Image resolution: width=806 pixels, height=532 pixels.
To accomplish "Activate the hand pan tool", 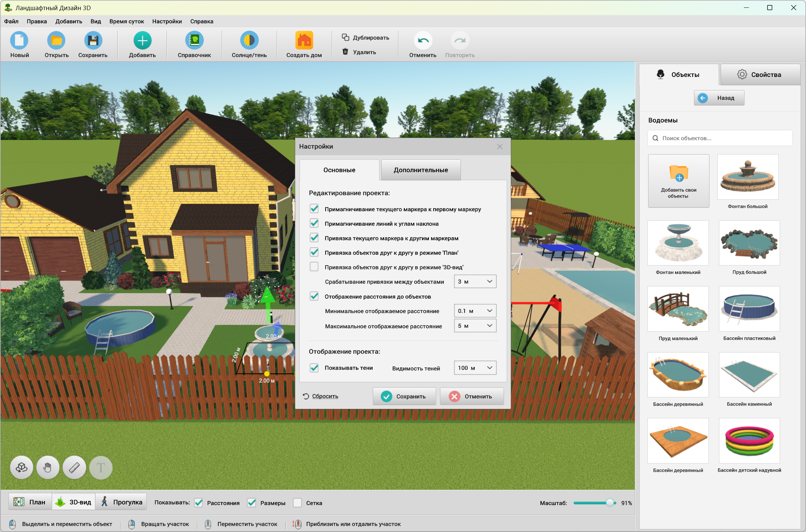I will (48, 468).
